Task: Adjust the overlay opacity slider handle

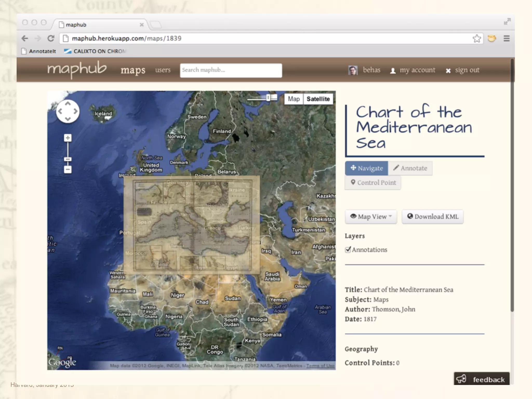Action: tap(268, 98)
